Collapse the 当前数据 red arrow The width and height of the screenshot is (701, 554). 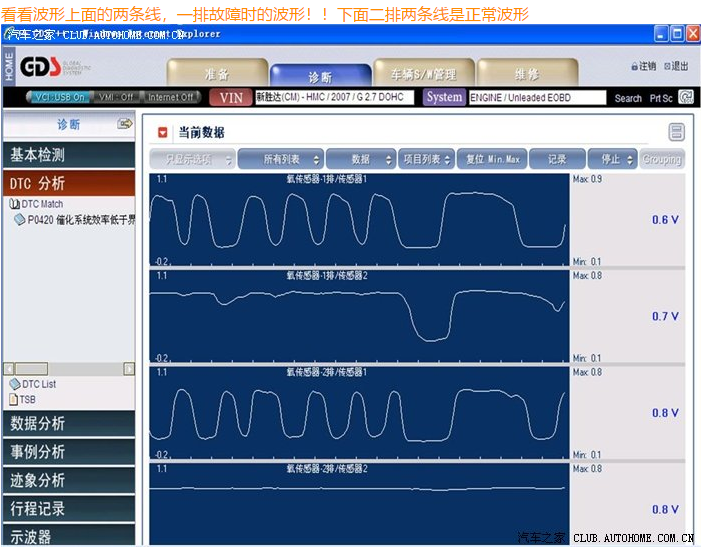pos(163,132)
